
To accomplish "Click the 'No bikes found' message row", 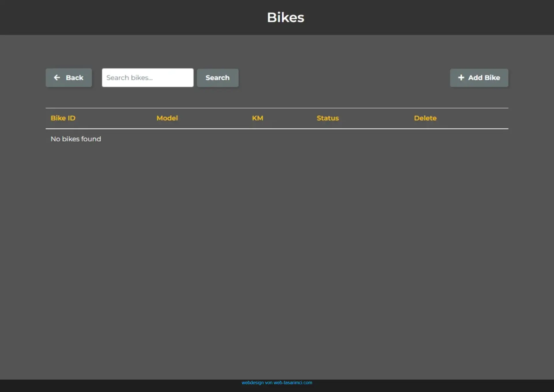I will click(76, 139).
